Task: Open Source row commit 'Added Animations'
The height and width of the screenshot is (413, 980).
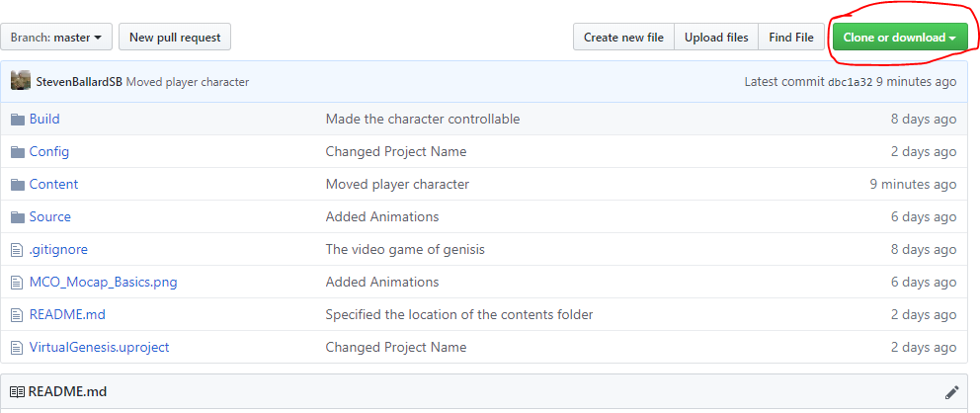Action: 382,216
